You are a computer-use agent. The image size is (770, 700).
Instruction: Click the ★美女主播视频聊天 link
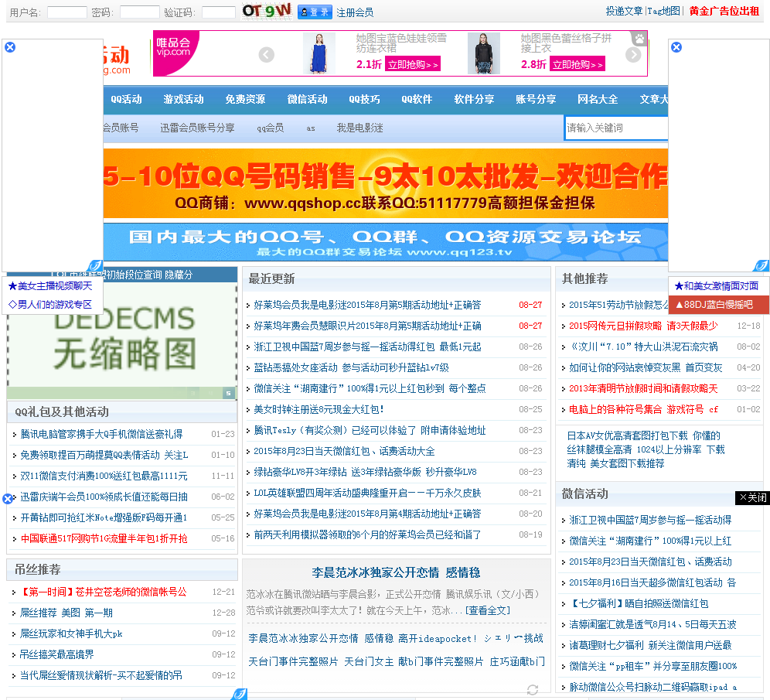tap(50, 286)
